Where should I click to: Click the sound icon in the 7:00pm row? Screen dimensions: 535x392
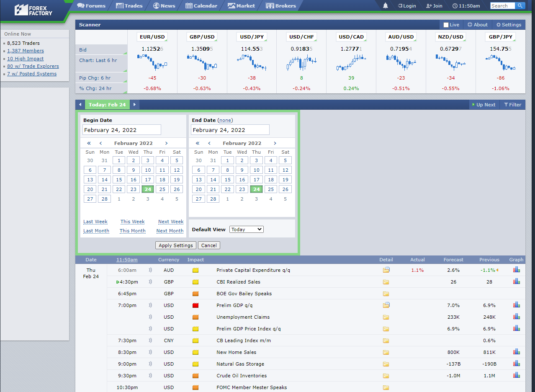[x=150, y=305]
